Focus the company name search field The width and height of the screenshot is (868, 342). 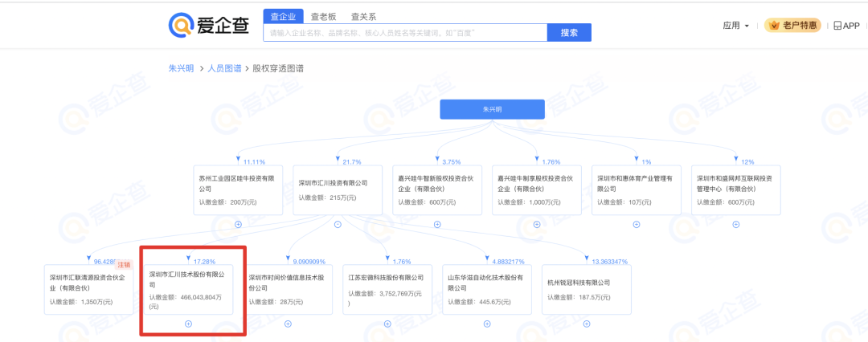405,33
